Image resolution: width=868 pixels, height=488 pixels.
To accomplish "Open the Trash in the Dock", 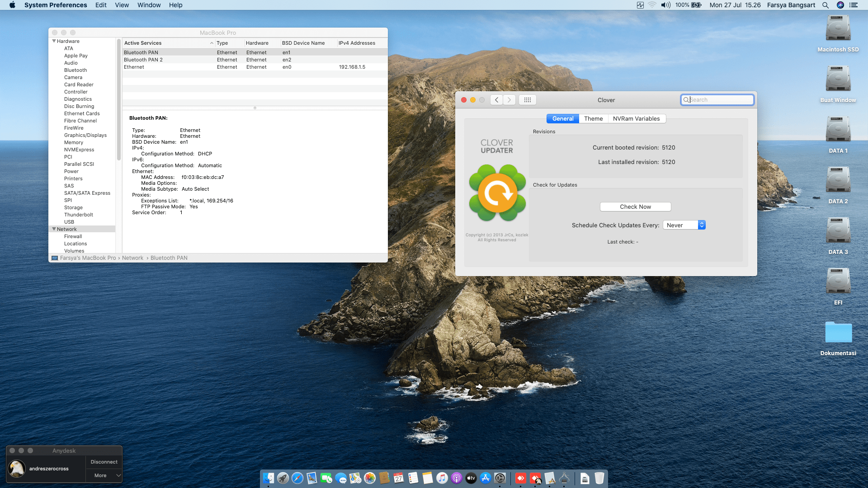I will (x=599, y=478).
